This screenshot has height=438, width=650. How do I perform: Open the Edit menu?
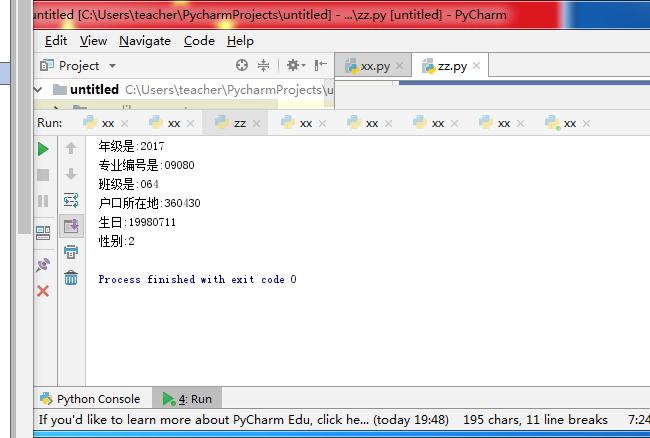(56, 41)
